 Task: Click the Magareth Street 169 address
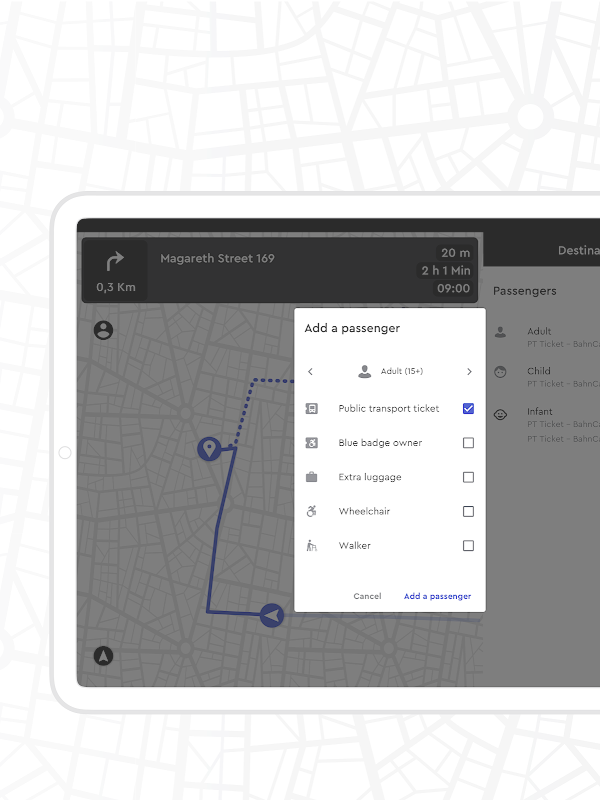[x=217, y=258]
